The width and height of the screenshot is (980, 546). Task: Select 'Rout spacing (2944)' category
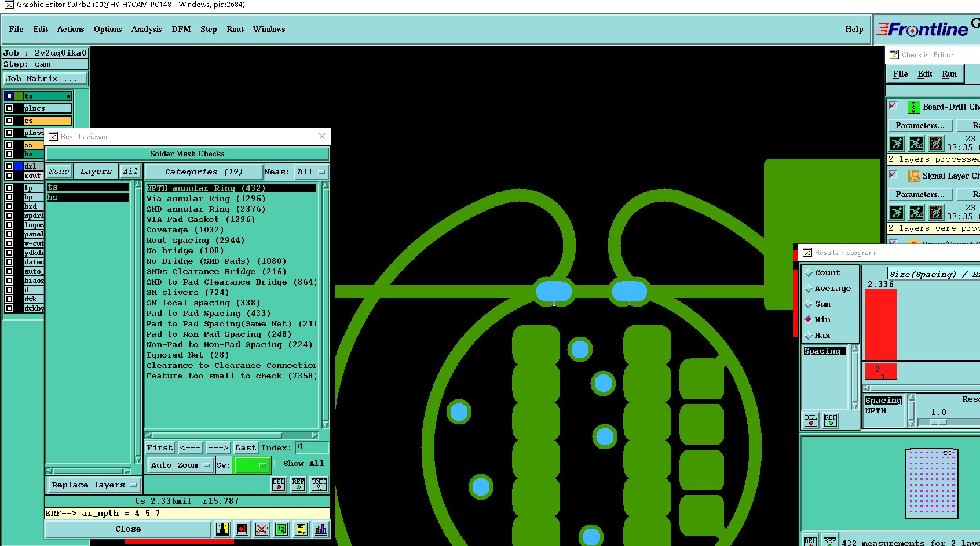[195, 241]
